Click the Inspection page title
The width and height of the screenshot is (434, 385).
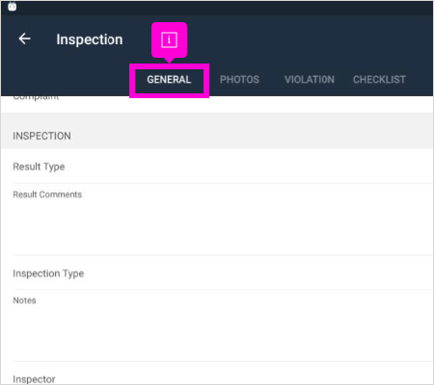pyautogui.click(x=89, y=39)
